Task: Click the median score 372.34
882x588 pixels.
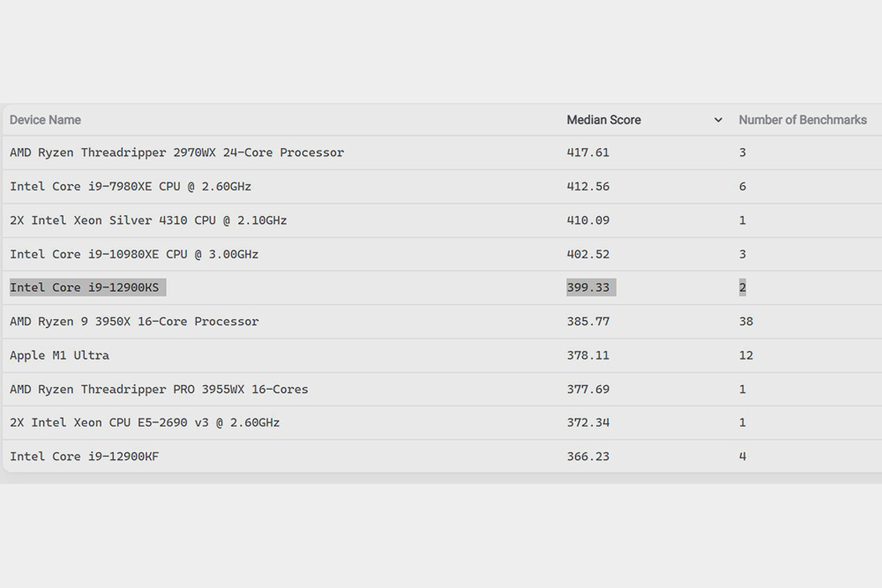Action: click(x=587, y=422)
